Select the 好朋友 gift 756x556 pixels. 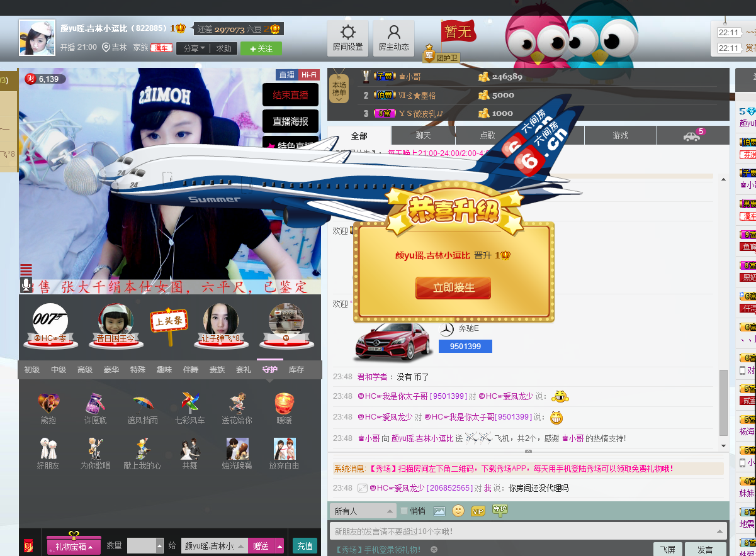coord(48,448)
